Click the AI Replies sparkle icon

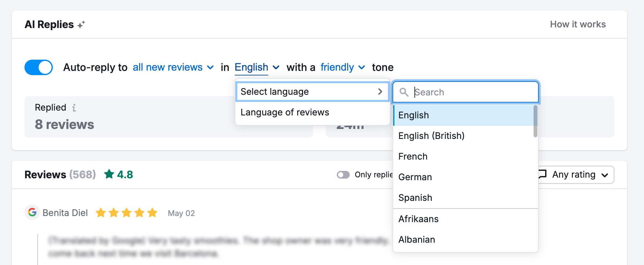coord(81,25)
